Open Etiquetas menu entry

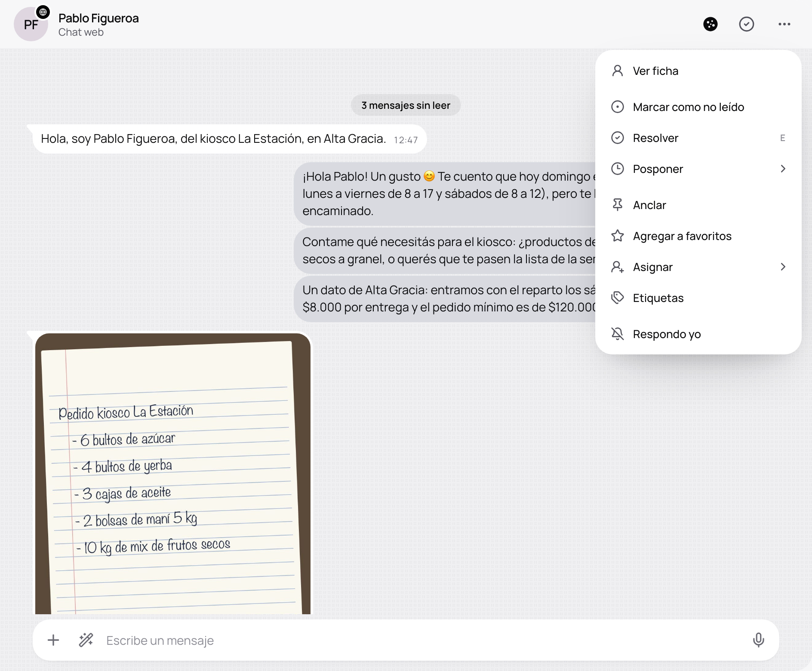tap(698, 298)
